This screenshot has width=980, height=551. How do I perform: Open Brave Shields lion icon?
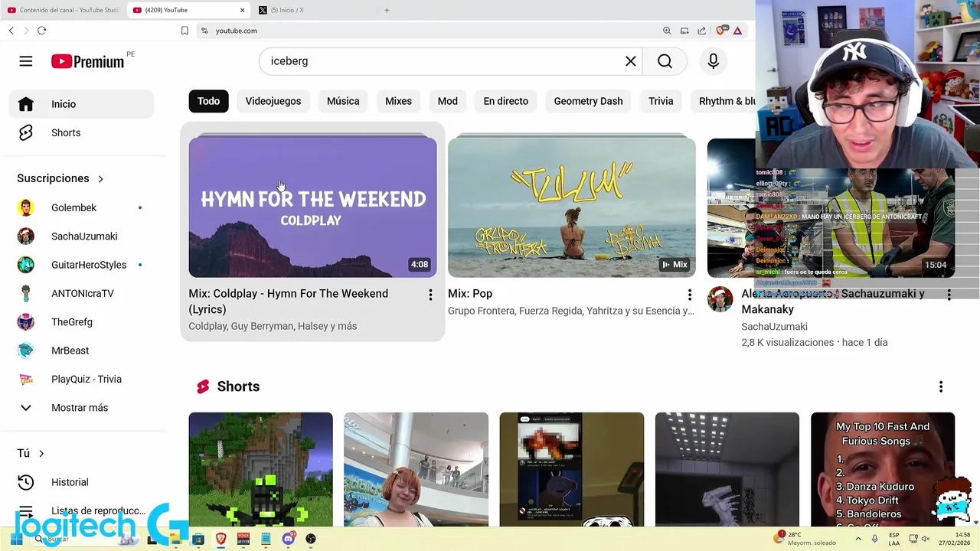(720, 31)
